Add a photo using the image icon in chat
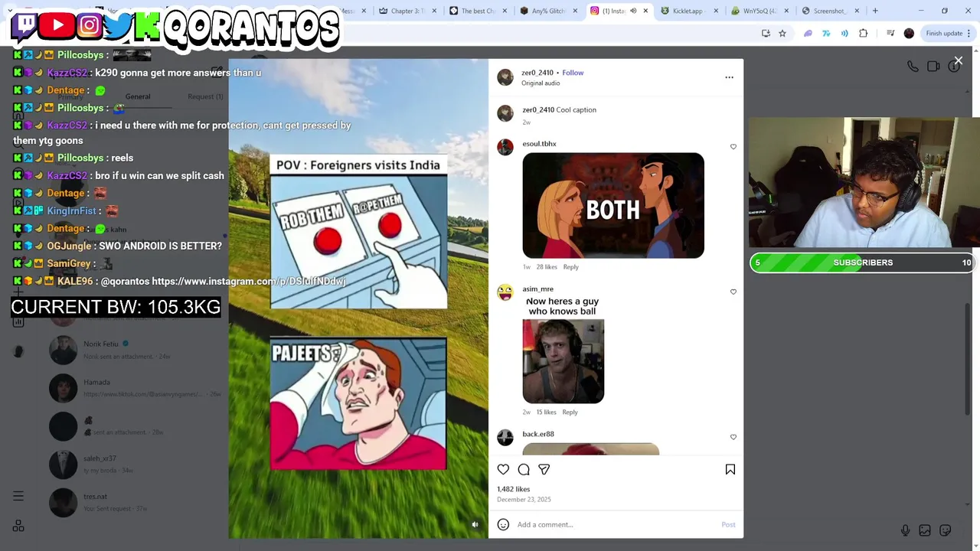Screen dimensions: 980x551 [x=925, y=530]
